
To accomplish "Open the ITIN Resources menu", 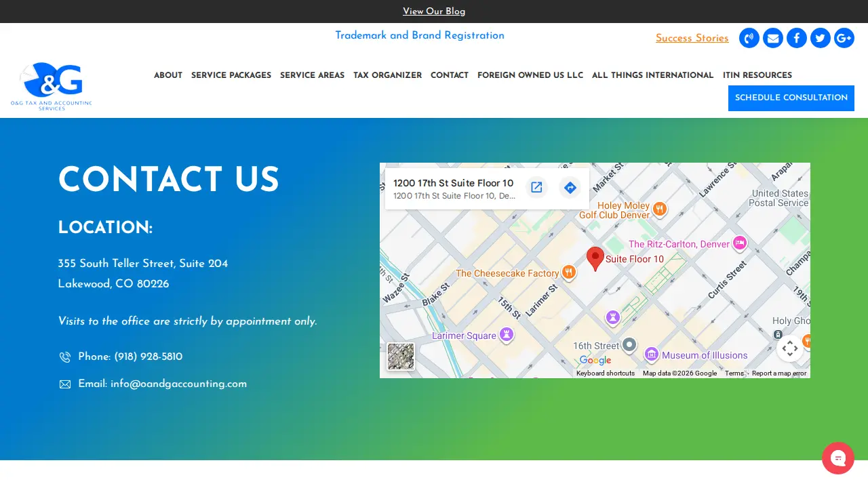I will (x=757, y=75).
